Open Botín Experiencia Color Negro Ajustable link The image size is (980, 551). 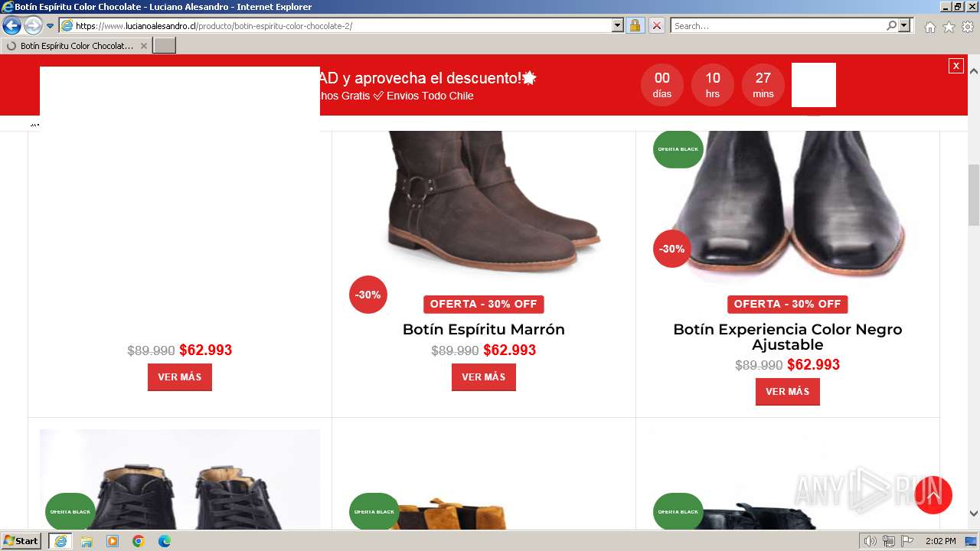788,337
